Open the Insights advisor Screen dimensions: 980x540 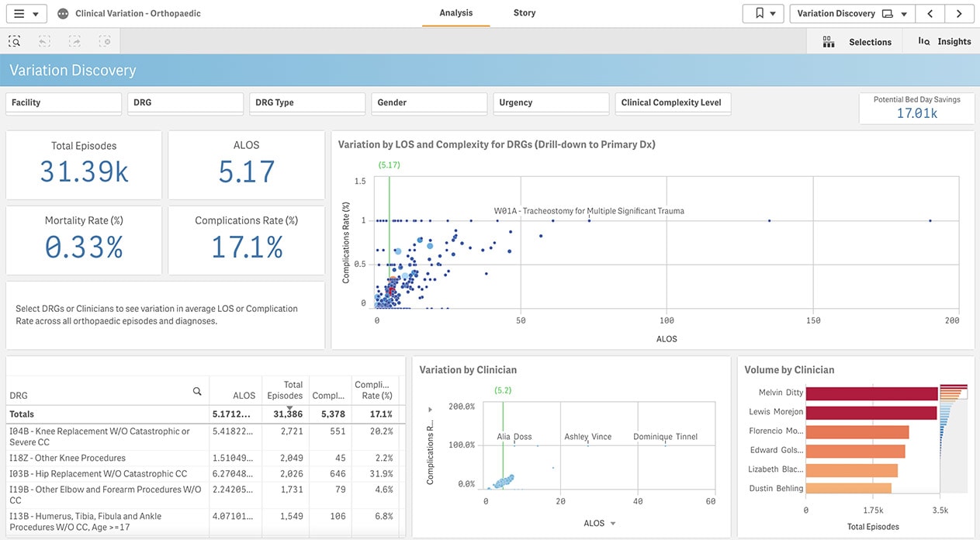(943, 41)
